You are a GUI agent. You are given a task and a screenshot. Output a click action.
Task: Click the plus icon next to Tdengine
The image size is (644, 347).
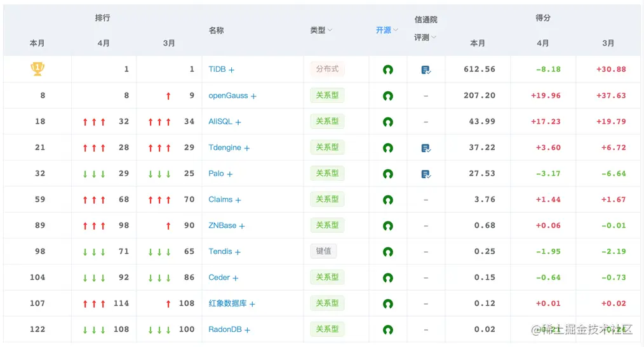tap(247, 148)
